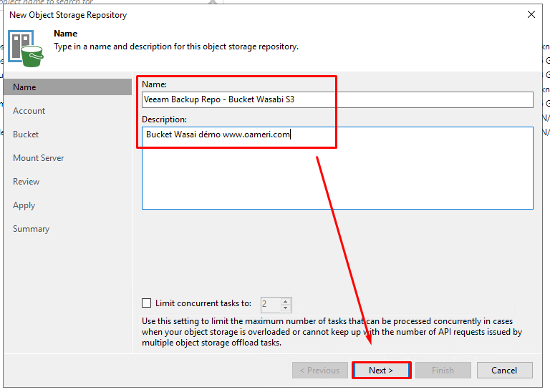Screen dimensions: 550x392
Task: Go to the Bucket wizard step
Action: tap(26, 134)
